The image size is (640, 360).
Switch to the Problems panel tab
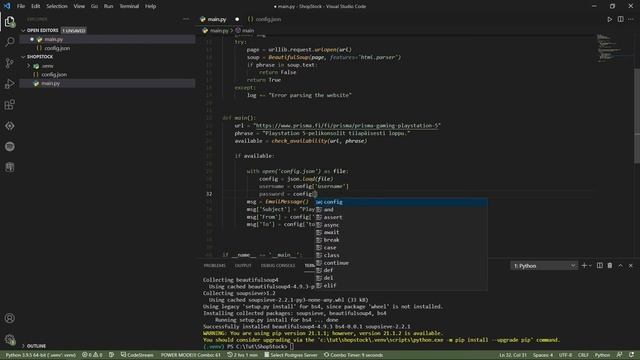pos(215,265)
